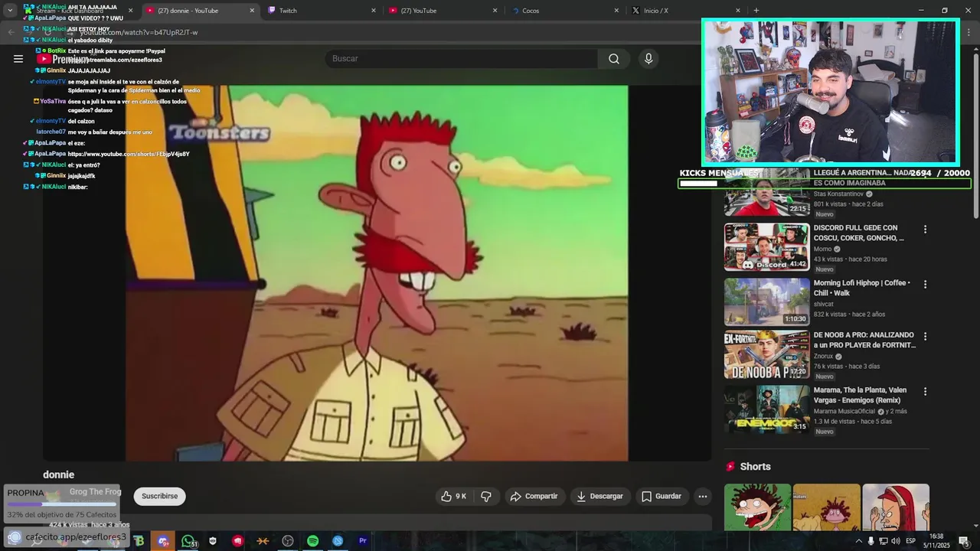Start voice search with microphone icon
The width and height of the screenshot is (980, 551).
click(x=648, y=59)
